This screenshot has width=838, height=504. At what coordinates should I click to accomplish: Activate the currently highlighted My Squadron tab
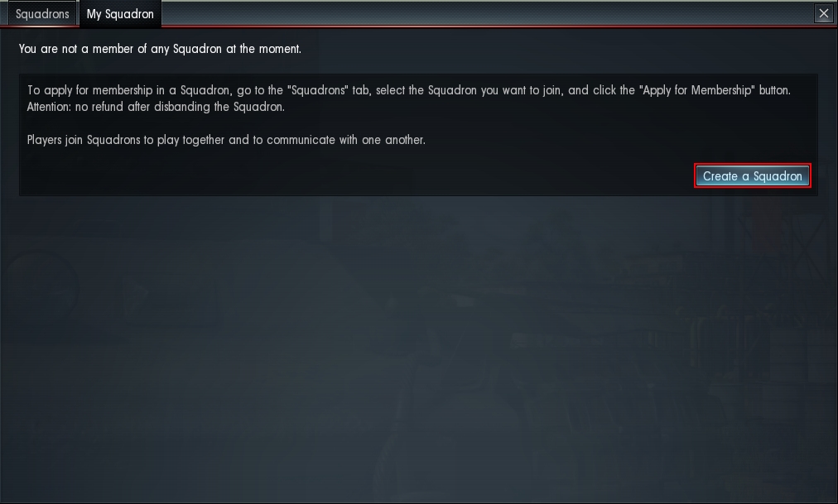click(x=120, y=14)
